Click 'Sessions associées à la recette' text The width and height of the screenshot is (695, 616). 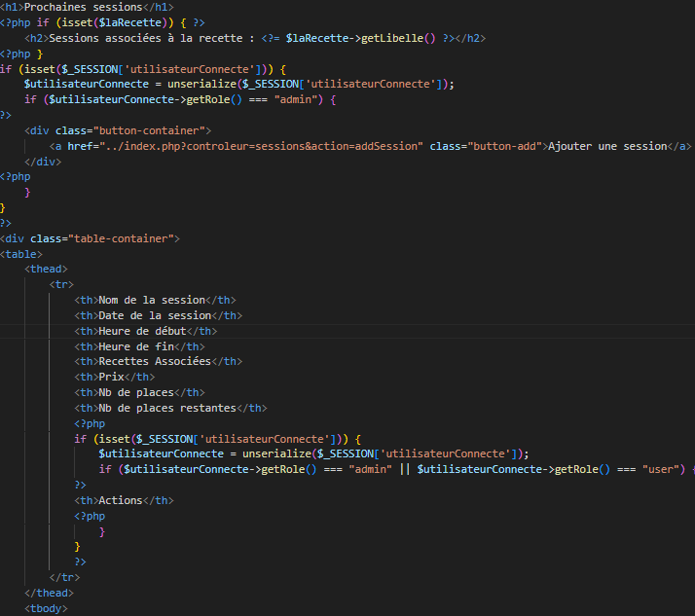(146, 38)
